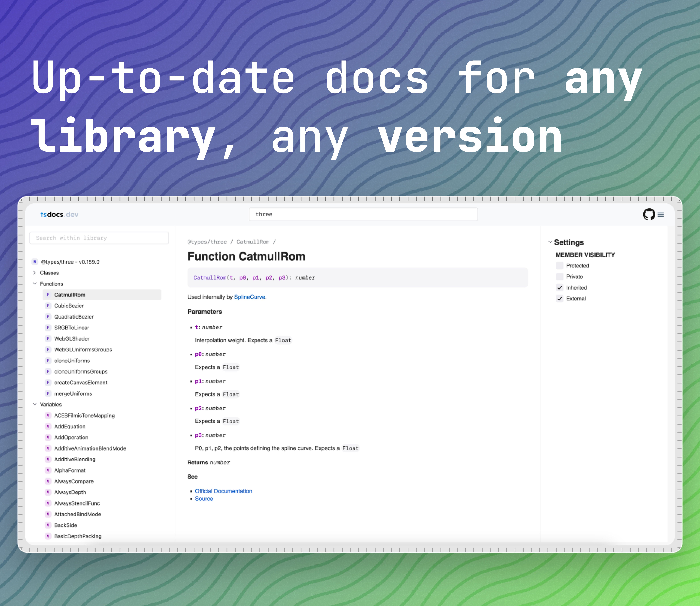
Task: Click the tsdocs.dev logo
Action: pos(59,214)
